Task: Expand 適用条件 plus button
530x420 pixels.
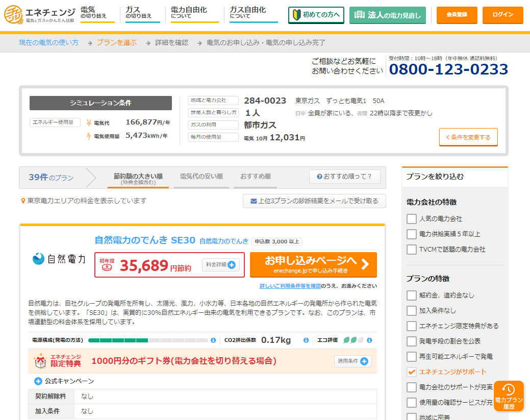Action: pyautogui.click(x=353, y=361)
